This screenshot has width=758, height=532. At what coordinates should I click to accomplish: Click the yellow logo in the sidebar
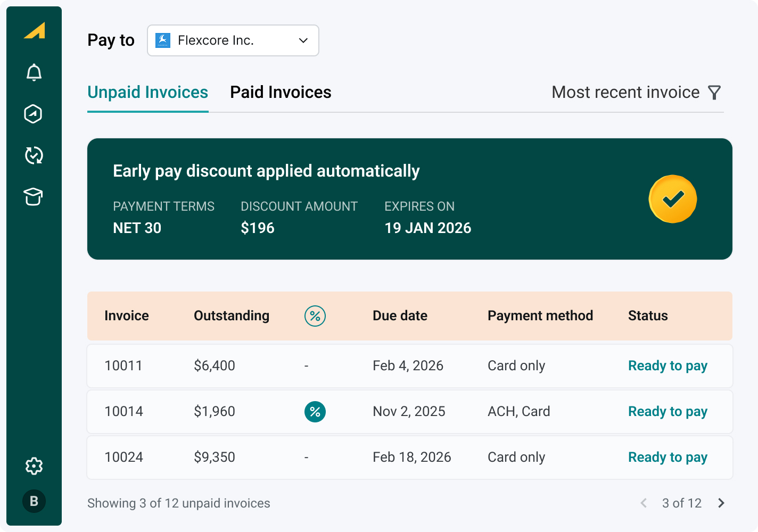pyautogui.click(x=35, y=31)
